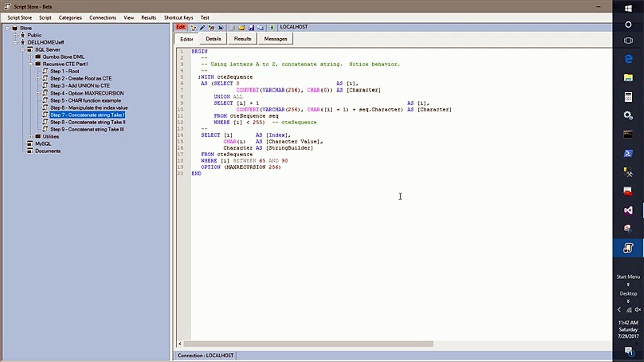Click the round blue arrow toolbar icon

[221, 28]
